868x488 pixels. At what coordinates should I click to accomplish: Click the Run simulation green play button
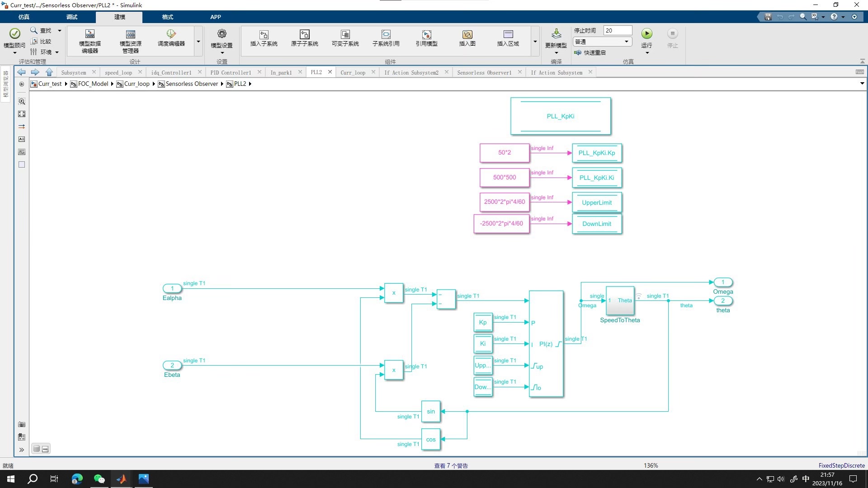(646, 34)
